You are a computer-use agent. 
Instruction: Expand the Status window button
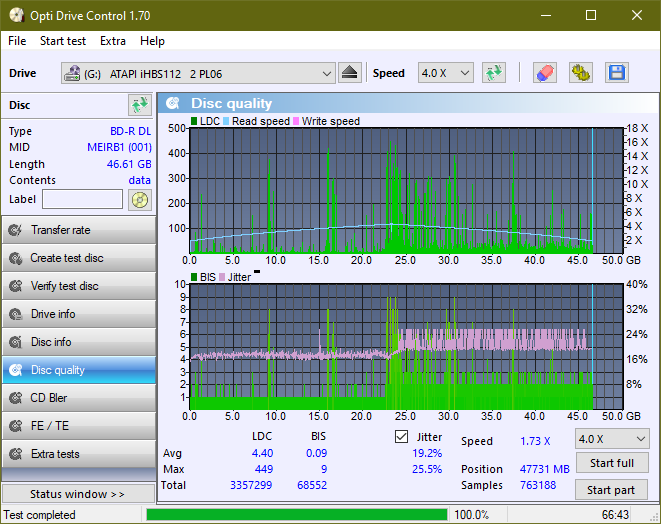[78, 494]
